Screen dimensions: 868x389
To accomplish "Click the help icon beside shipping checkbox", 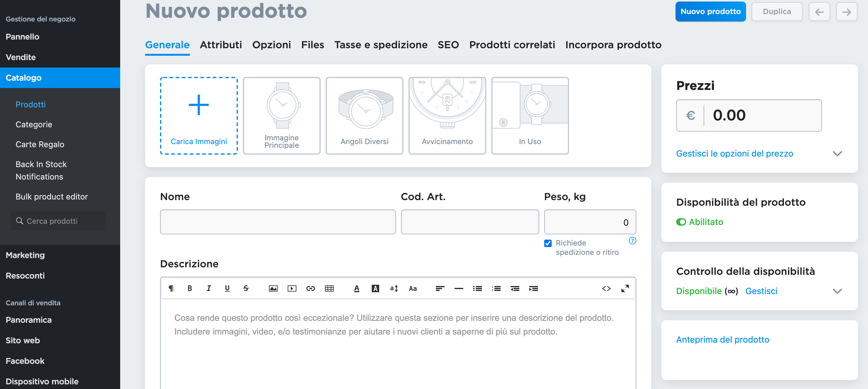I will (632, 241).
